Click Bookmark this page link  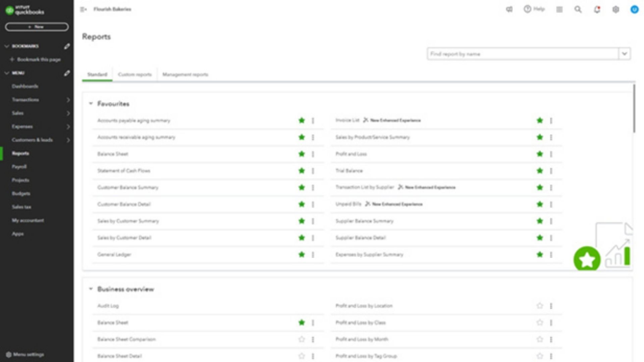tap(36, 59)
